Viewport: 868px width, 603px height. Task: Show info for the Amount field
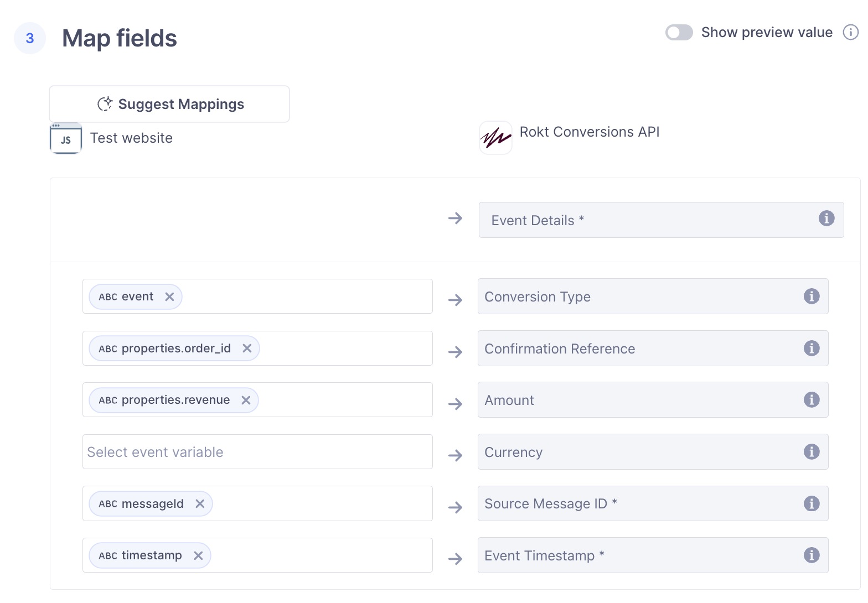pos(811,400)
